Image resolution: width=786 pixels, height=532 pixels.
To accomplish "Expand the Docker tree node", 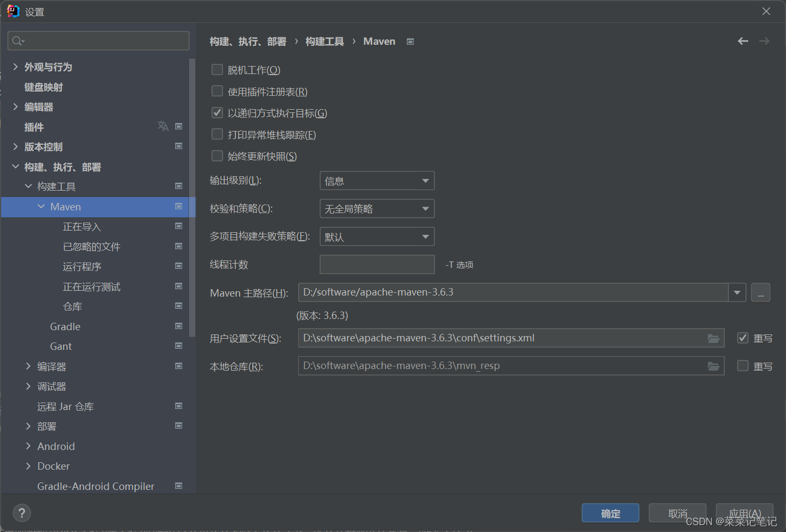I will tap(28, 466).
